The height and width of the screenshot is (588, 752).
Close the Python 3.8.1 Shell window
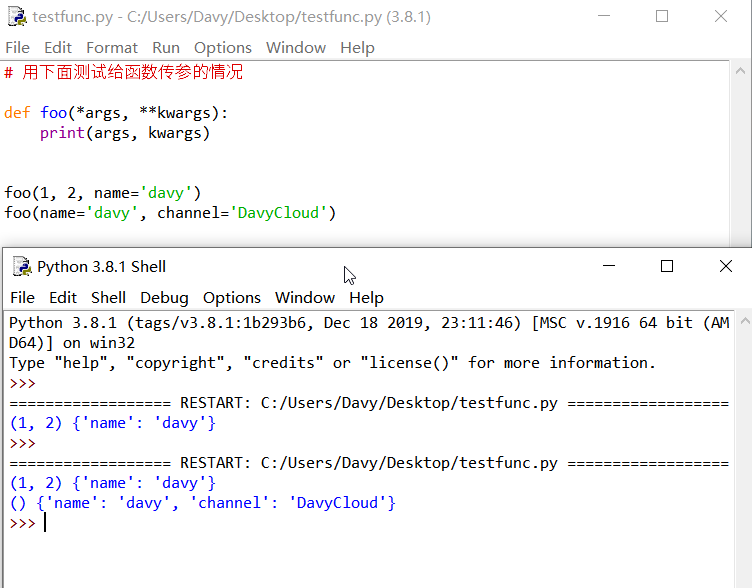pos(726,266)
